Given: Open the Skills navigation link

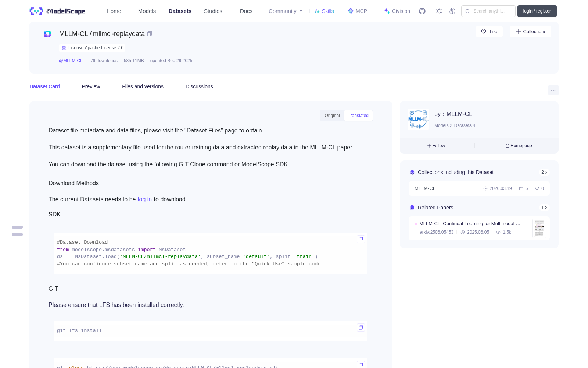Looking at the screenshot, I should (324, 11).
